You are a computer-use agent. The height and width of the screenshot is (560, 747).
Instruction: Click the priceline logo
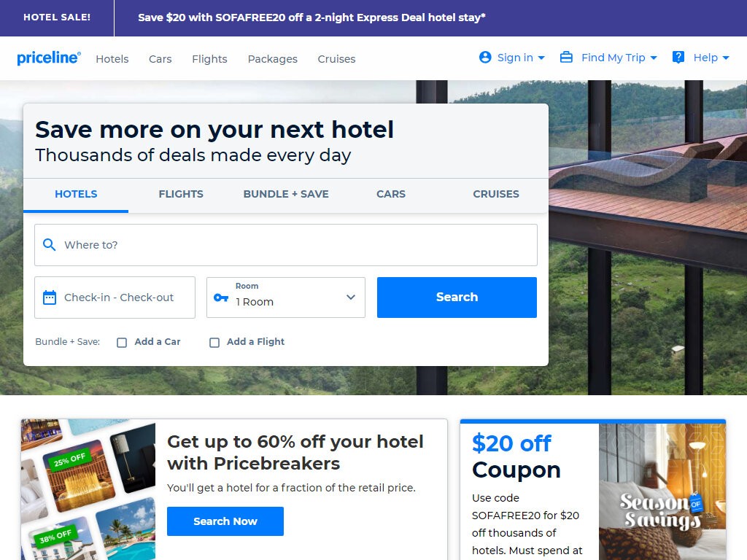(x=49, y=58)
